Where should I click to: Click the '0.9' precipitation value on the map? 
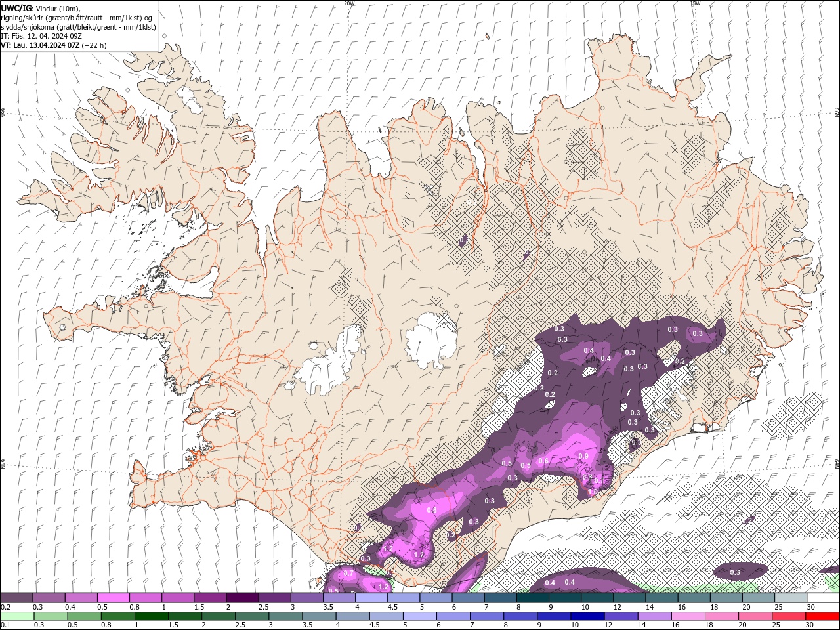583,456
